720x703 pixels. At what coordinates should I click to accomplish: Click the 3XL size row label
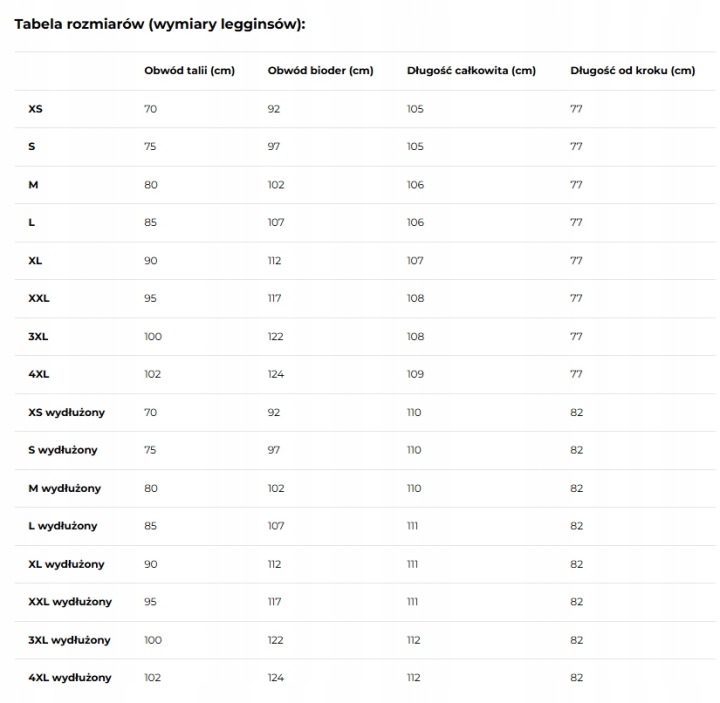pyautogui.click(x=38, y=336)
